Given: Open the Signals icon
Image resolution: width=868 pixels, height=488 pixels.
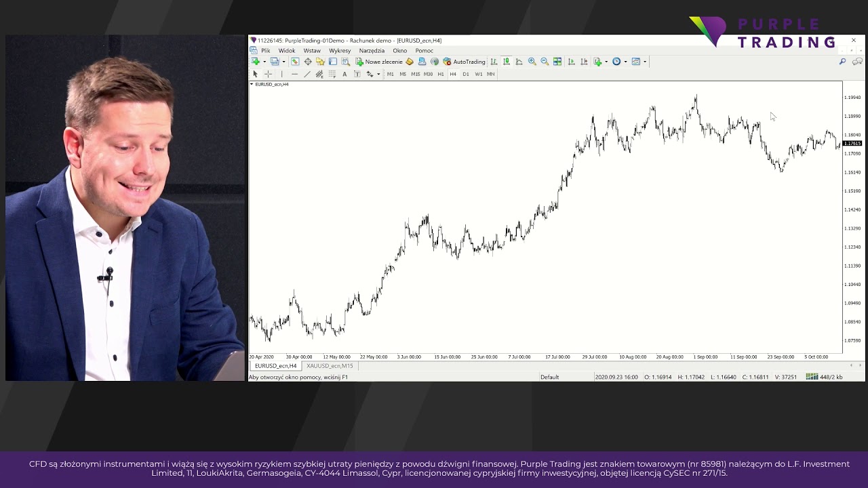Looking at the screenshot, I should tap(435, 62).
